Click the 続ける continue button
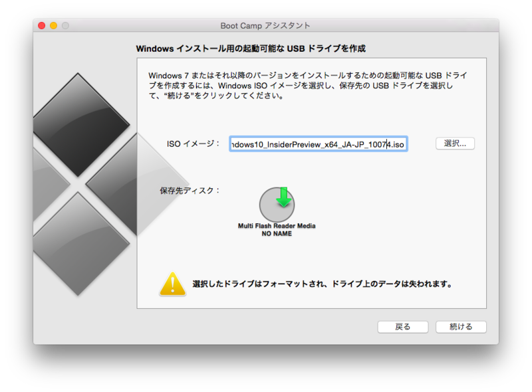 (x=461, y=327)
